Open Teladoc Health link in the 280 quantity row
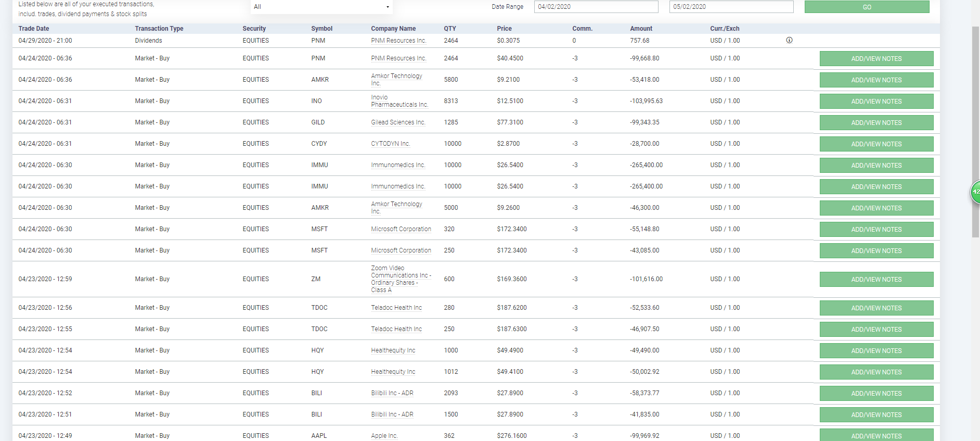This screenshot has height=441, width=980. 396,308
